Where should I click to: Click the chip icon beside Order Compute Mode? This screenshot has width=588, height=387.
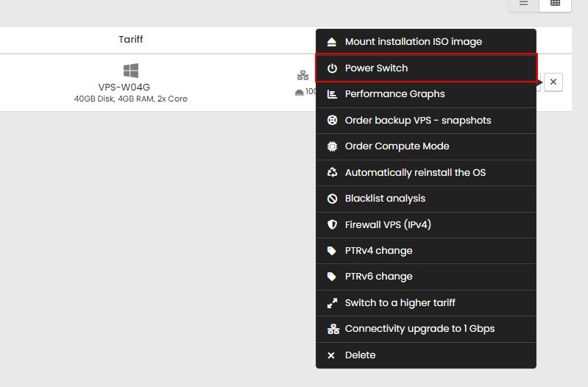(332, 146)
